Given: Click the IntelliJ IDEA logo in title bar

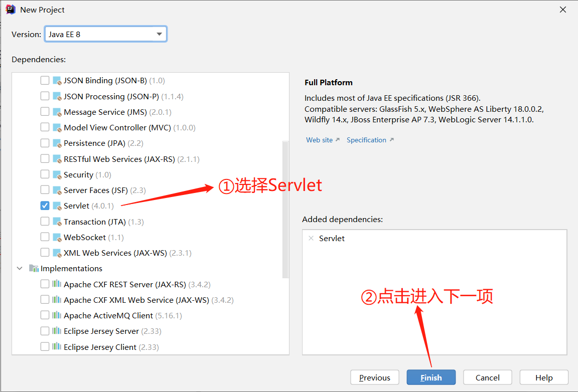Looking at the screenshot, I should [x=11, y=10].
